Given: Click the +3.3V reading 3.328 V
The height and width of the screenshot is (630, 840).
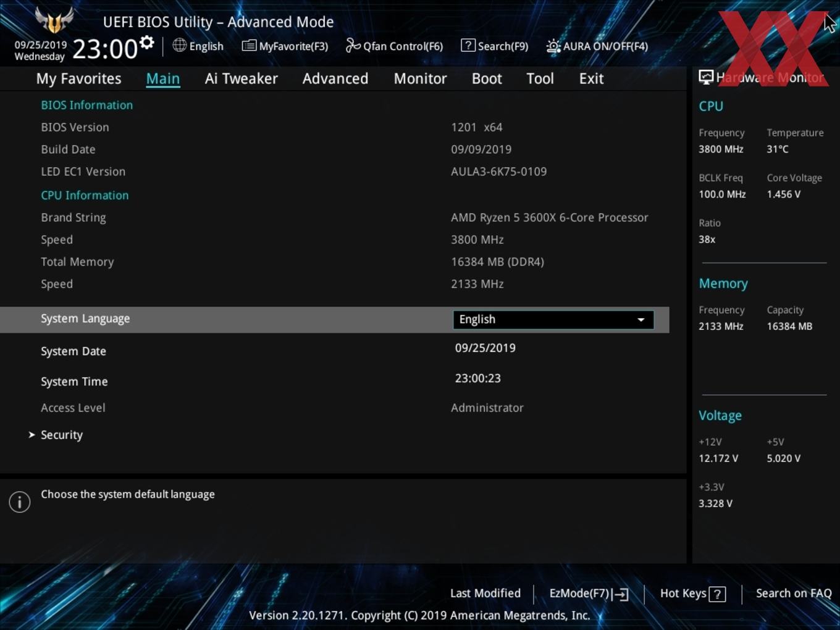Looking at the screenshot, I should point(715,503).
